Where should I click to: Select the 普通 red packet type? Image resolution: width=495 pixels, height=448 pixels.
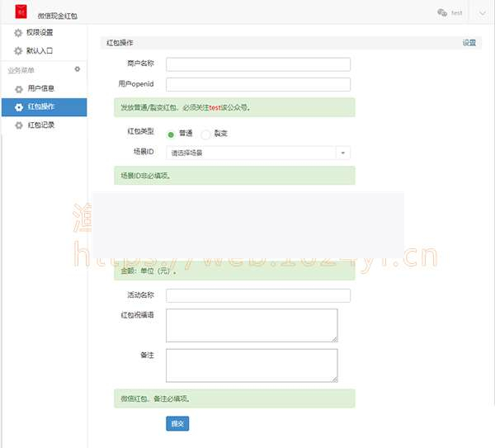[172, 134]
